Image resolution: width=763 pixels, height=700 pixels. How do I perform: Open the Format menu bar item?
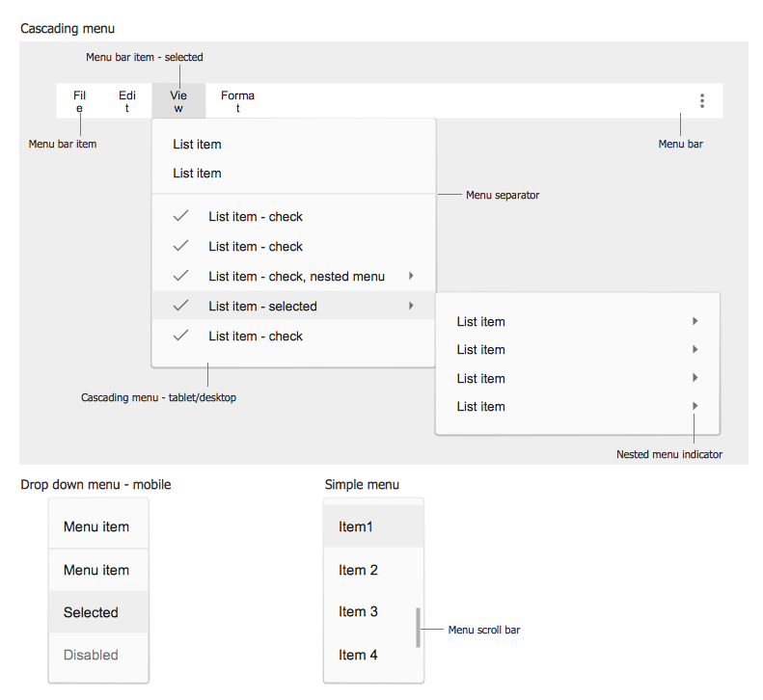pos(237,101)
